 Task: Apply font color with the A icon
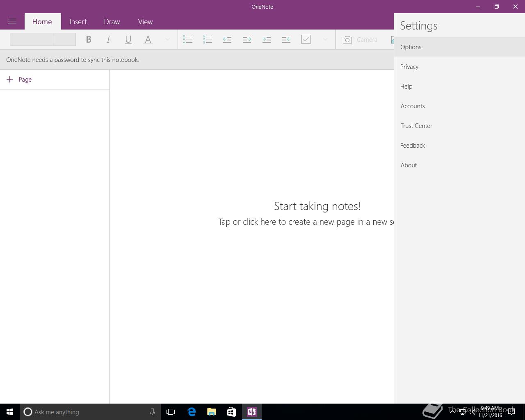pyautogui.click(x=148, y=39)
